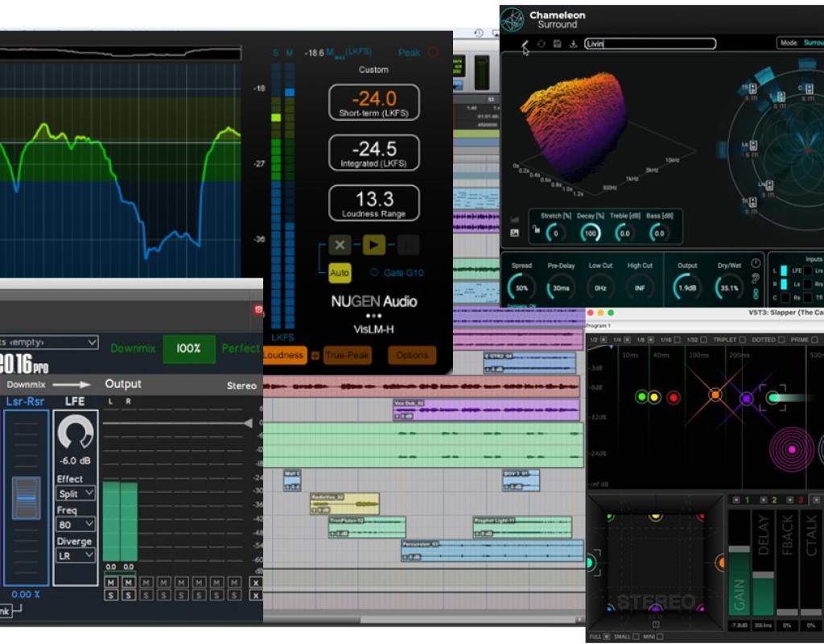The height and width of the screenshot is (644, 824).
Task: Click the bar-graph view icon above image icon
Action: coord(514,221)
